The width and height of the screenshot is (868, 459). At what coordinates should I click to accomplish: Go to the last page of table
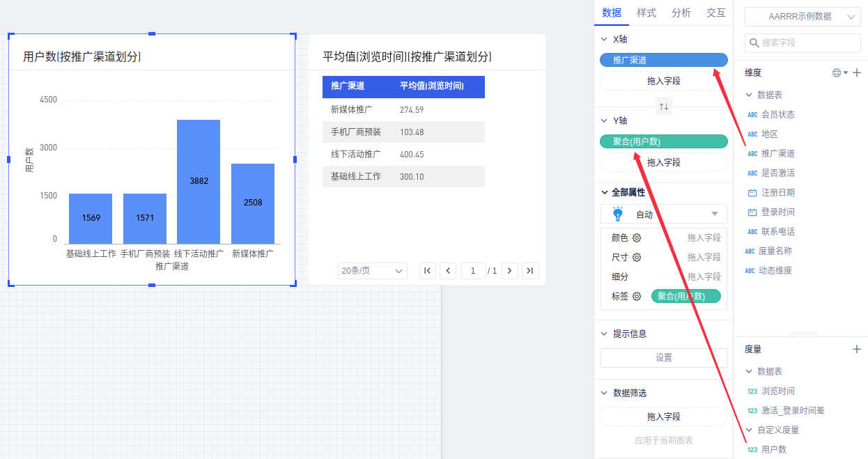(x=530, y=270)
